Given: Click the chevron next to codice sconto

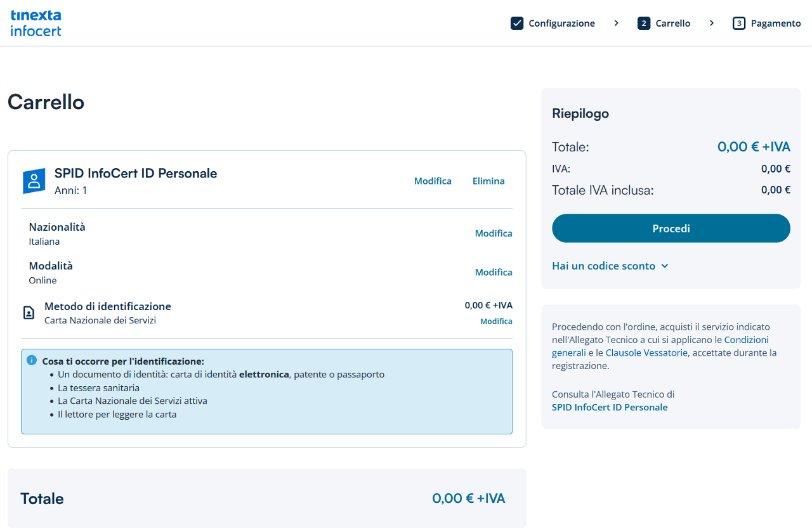Looking at the screenshot, I should [664, 266].
